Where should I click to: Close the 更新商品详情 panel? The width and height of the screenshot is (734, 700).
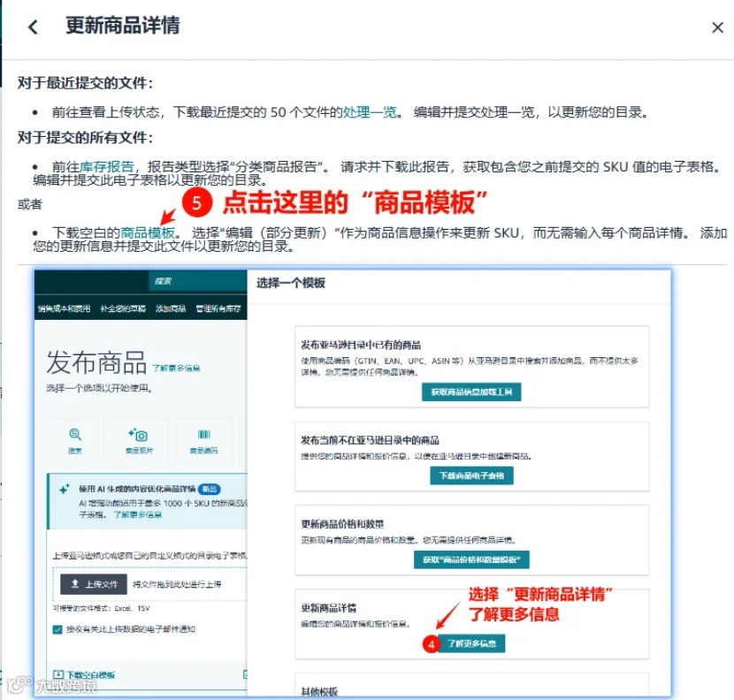tap(717, 27)
